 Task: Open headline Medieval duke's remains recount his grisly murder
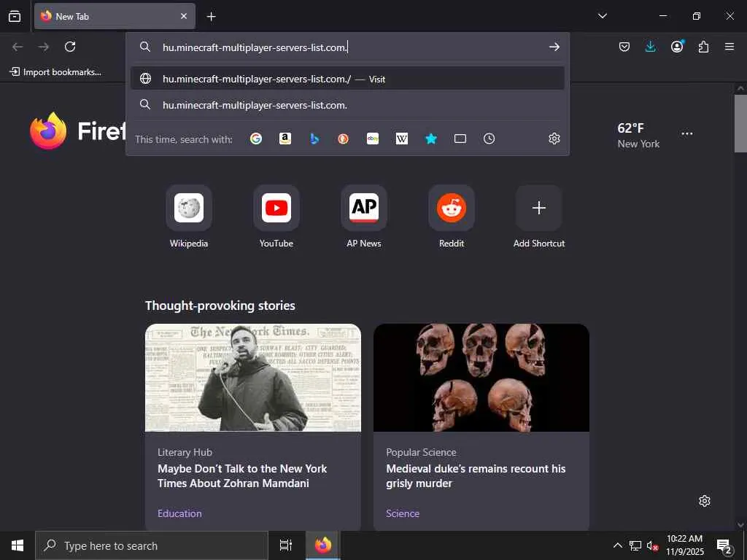pos(476,475)
